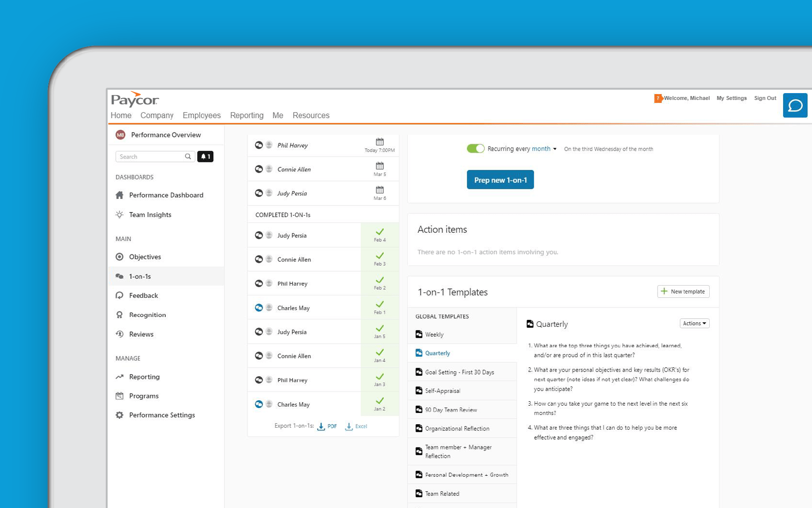Screen dimensions: 812x508
Task: Click the Excel download icon
Action: click(x=349, y=427)
